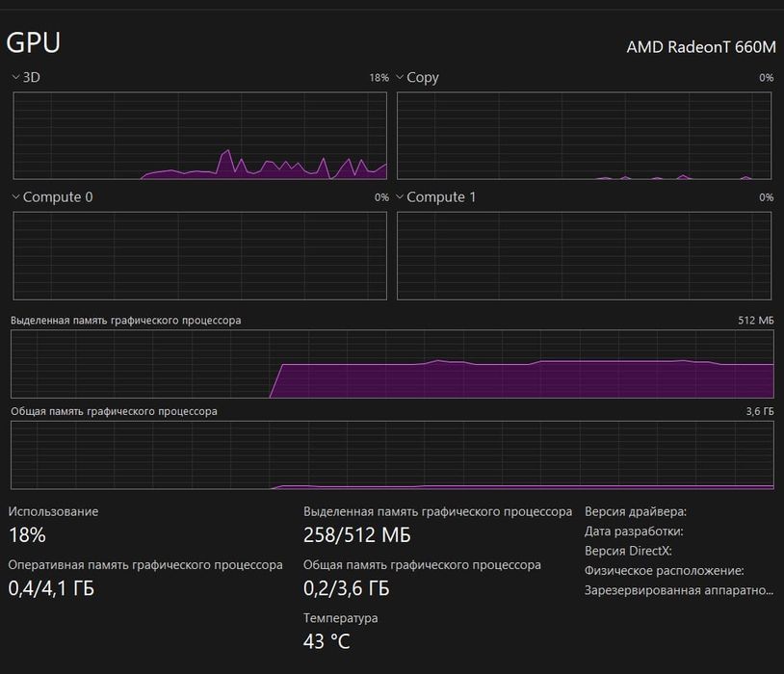This screenshot has width=784, height=674.
Task: Click the shared GPU memory graph
Action: point(392,454)
